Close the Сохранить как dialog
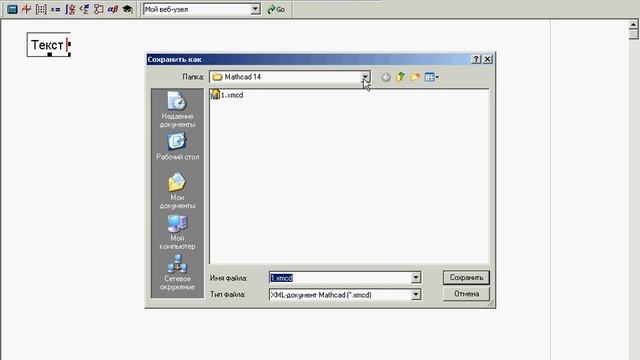 coord(487,59)
